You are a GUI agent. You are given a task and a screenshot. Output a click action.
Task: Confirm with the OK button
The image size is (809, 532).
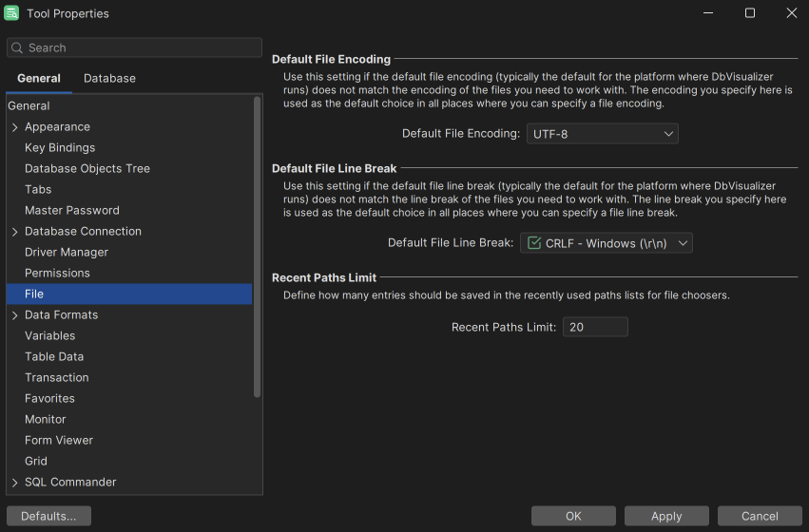point(573,516)
